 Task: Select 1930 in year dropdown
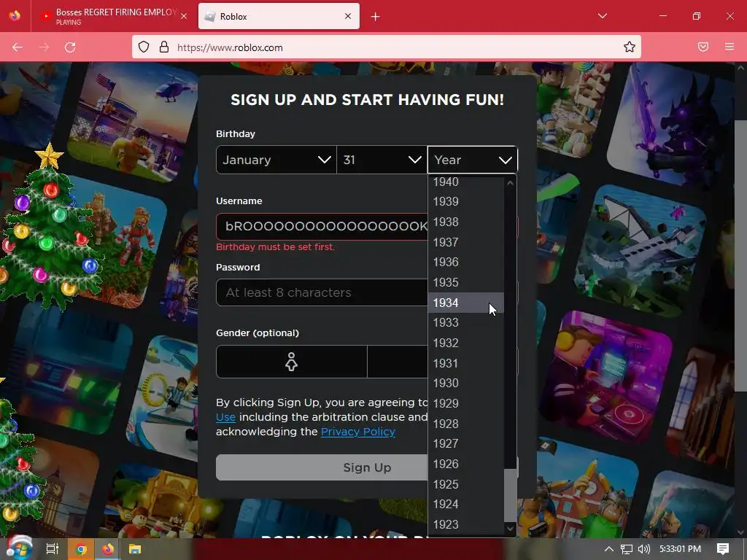pos(466,384)
